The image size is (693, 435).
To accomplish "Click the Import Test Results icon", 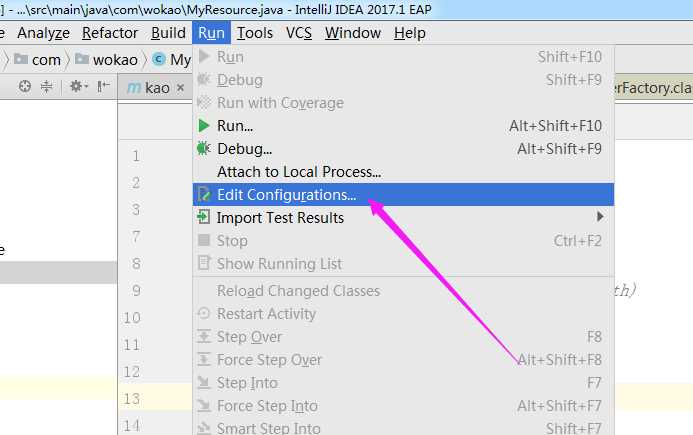I will pos(203,217).
